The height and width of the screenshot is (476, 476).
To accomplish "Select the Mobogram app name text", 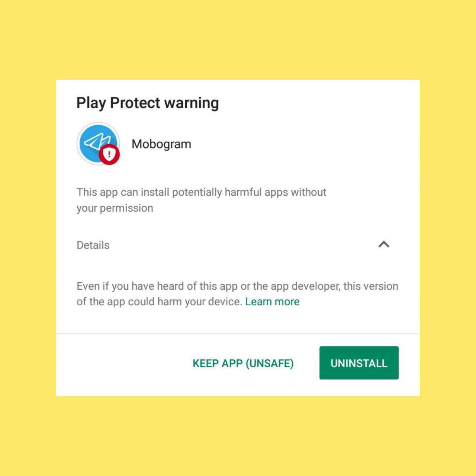I will click(x=161, y=144).
